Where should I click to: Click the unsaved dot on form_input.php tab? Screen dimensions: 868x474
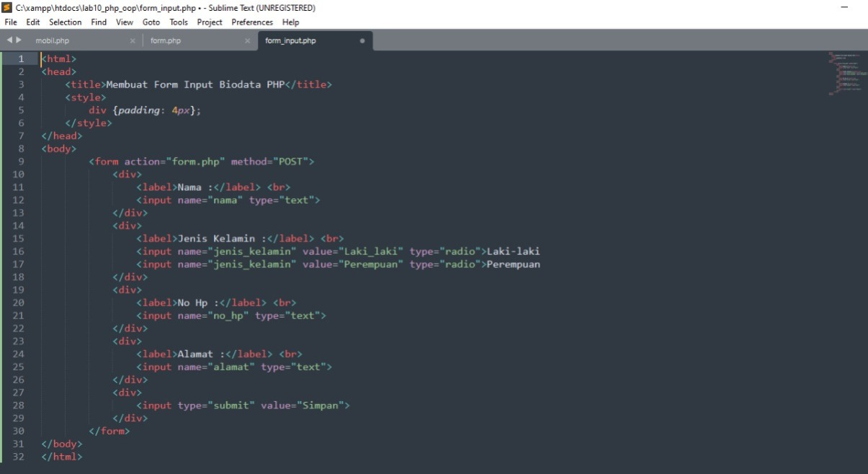tap(362, 41)
